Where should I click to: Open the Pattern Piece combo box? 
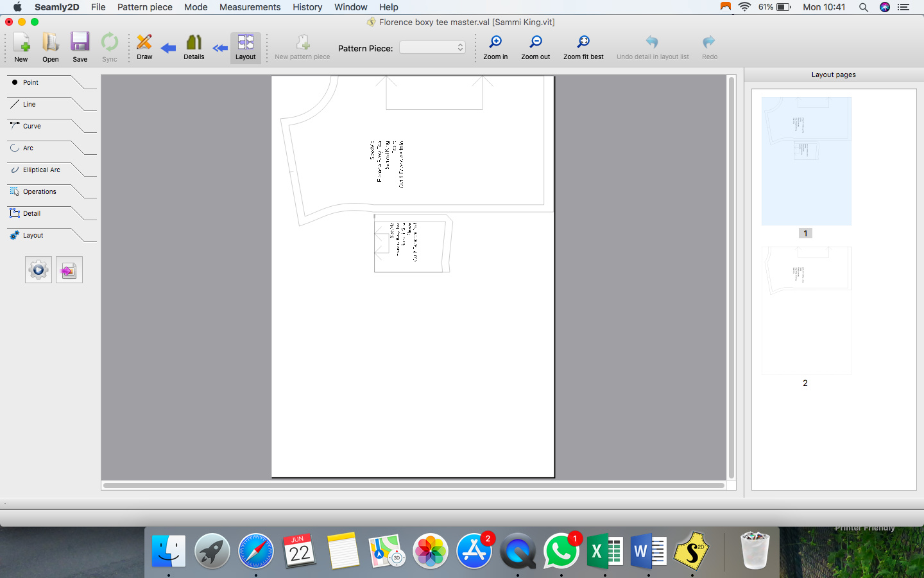pos(432,48)
